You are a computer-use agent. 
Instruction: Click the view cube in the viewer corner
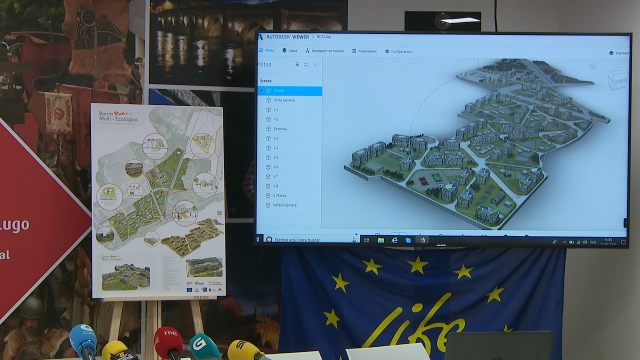point(617,79)
